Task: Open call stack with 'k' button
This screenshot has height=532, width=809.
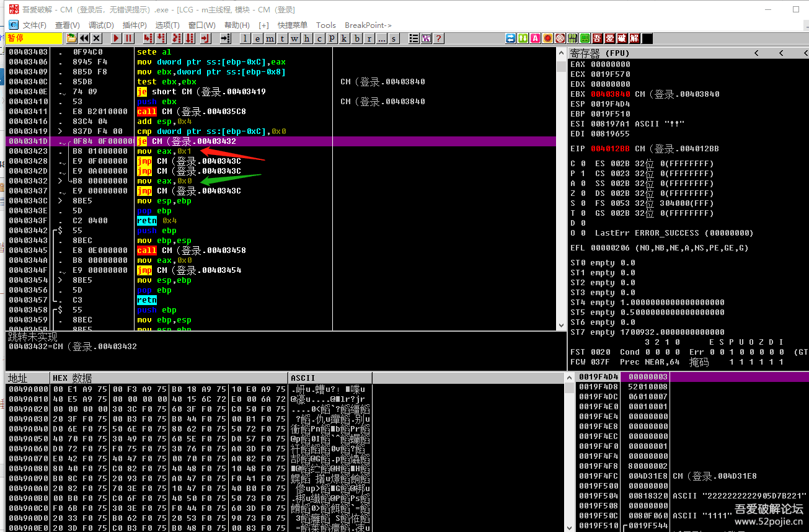Action: tap(345, 38)
